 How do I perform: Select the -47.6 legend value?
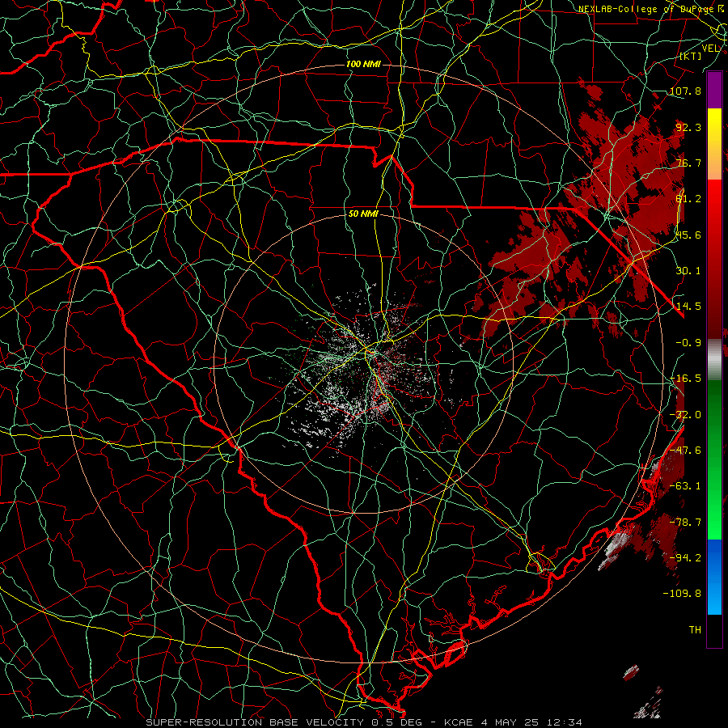tap(685, 451)
